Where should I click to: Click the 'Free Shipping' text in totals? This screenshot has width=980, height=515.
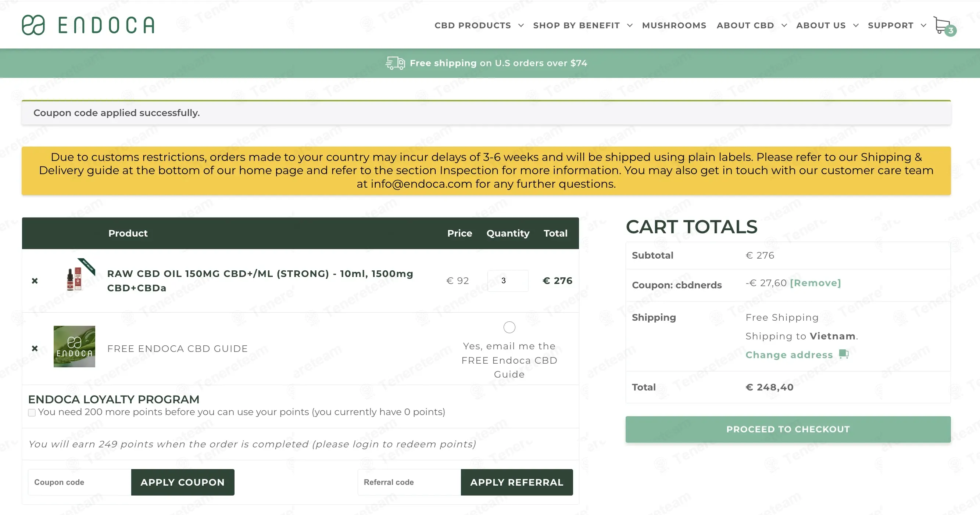(x=782, y=317)
